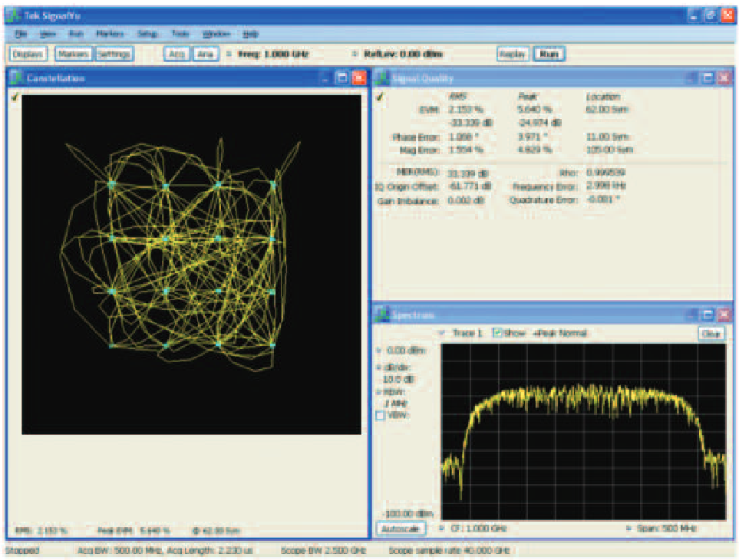739x560 pixels.
Task: Toggle the VBW checkbox in Spectrum panel
Action: [x=380, y=417]
